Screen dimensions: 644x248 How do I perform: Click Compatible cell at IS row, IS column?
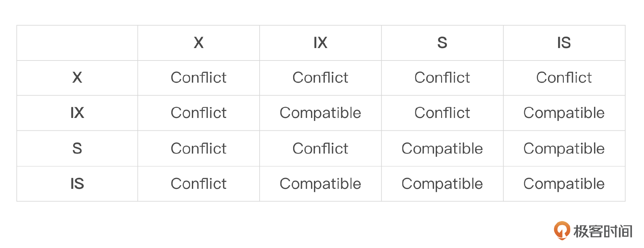pos(564,184)
